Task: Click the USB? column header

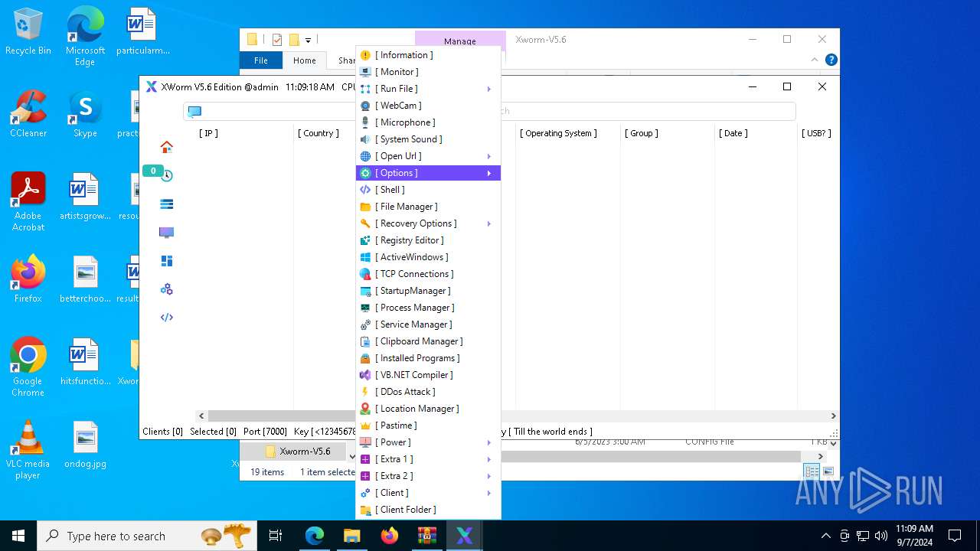Action: point(816,133)
